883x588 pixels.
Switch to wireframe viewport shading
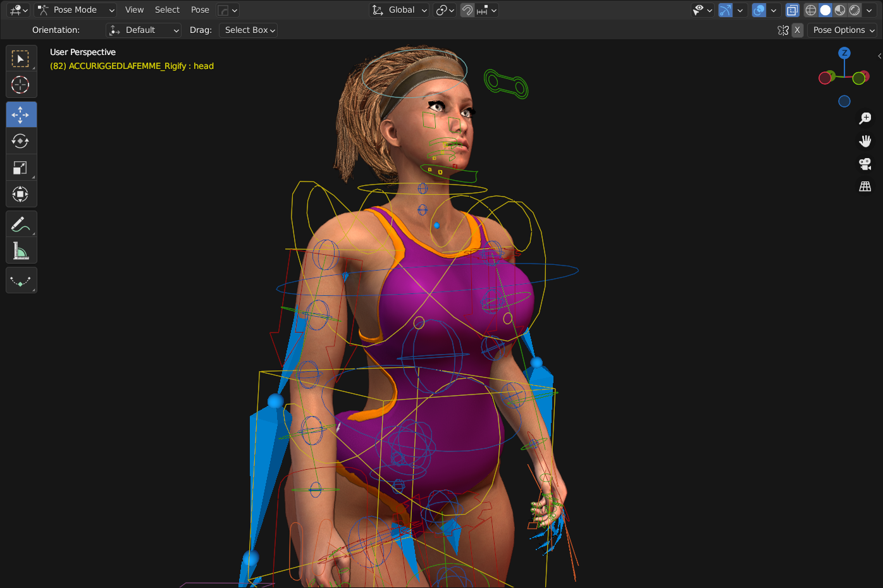[811, 10]
